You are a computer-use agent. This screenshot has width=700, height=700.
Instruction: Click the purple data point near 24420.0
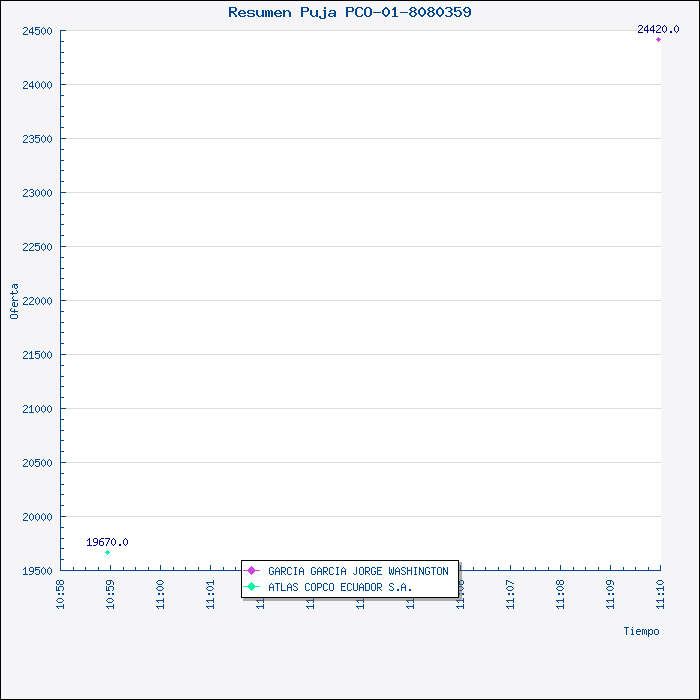click(x=658, y=39)
